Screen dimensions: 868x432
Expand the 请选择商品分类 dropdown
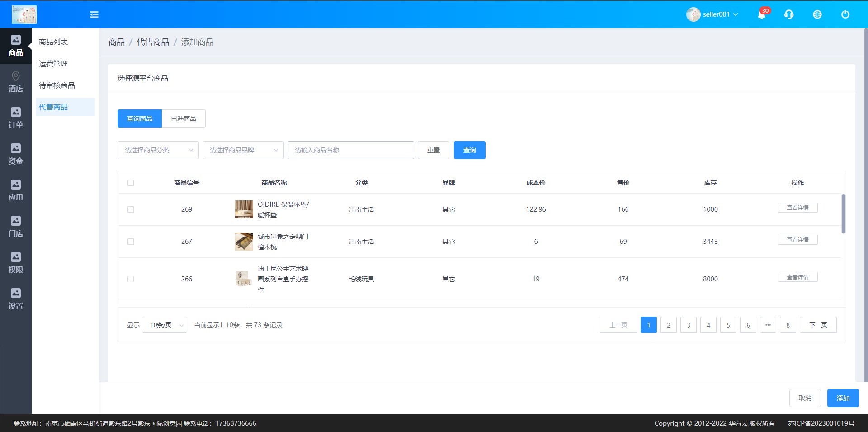158,150
